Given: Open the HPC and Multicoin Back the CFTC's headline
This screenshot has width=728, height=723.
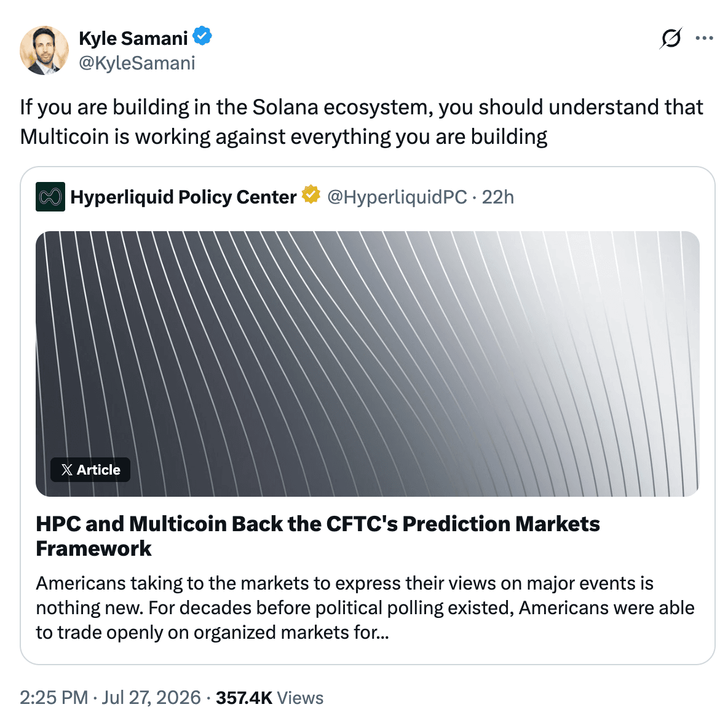Looking at the screenshot, I should tap(318, 536).
